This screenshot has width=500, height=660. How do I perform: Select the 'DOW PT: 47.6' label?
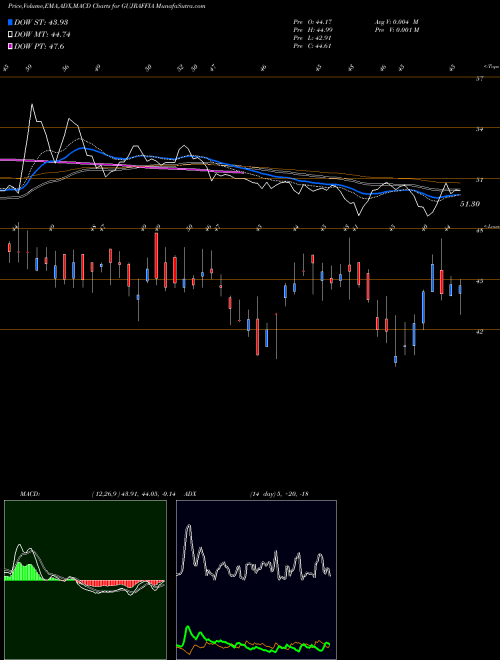click(x=39, y=46)
